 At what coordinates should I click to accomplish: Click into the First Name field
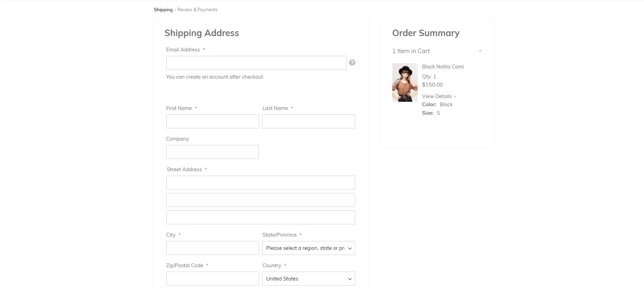[x=212, y=122]
